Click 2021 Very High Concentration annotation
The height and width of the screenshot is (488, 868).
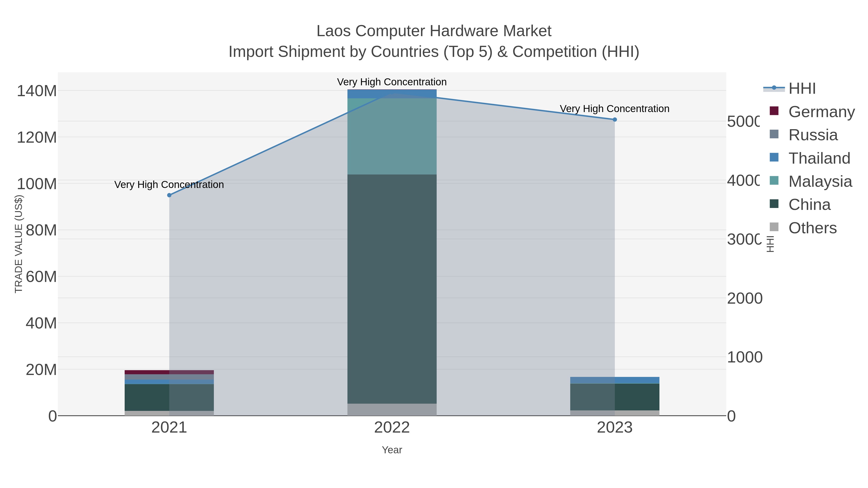click(x=169, y=185)
